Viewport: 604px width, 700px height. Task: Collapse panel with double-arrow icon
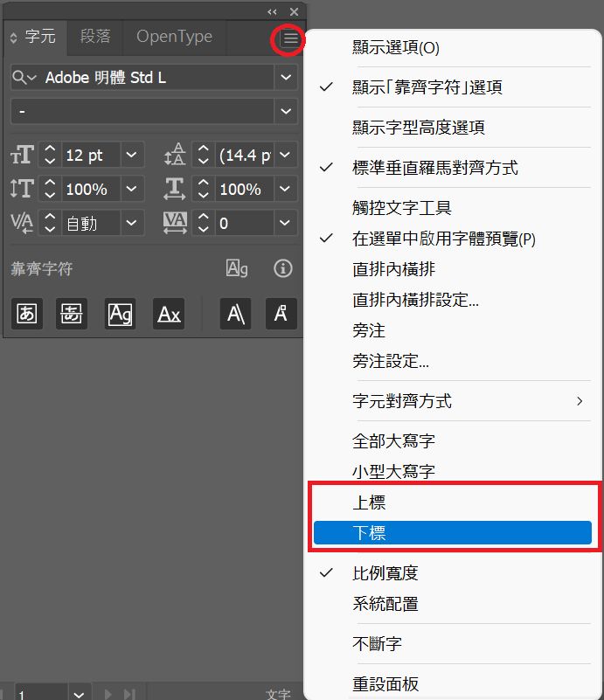click(272, 12)
